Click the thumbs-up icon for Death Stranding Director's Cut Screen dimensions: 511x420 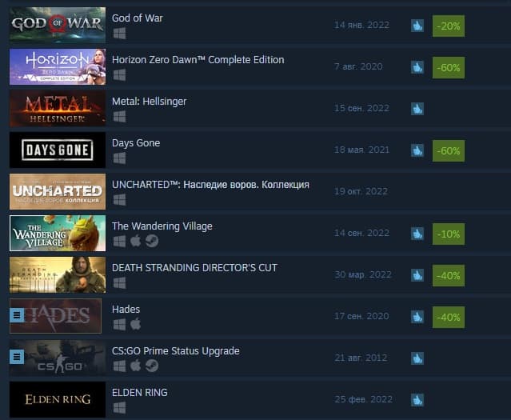tap(417, 275)
